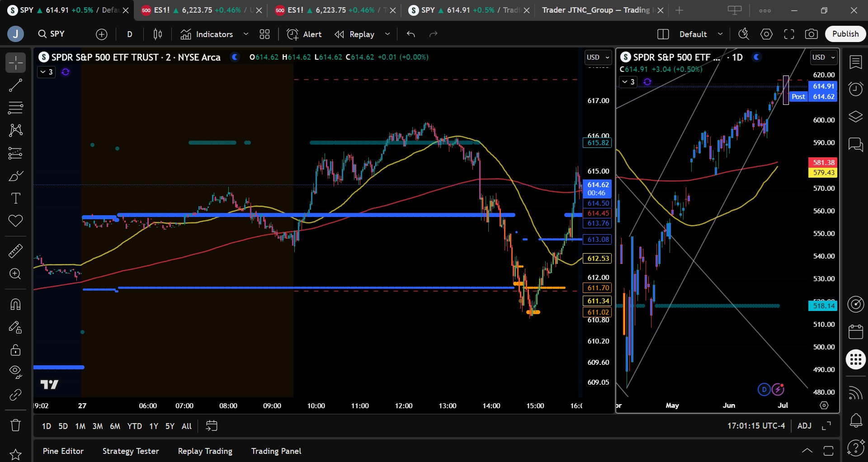Viewport: 868px width, 462px height.
Task: Open the notifications bell panel
Action: (855, 420)
